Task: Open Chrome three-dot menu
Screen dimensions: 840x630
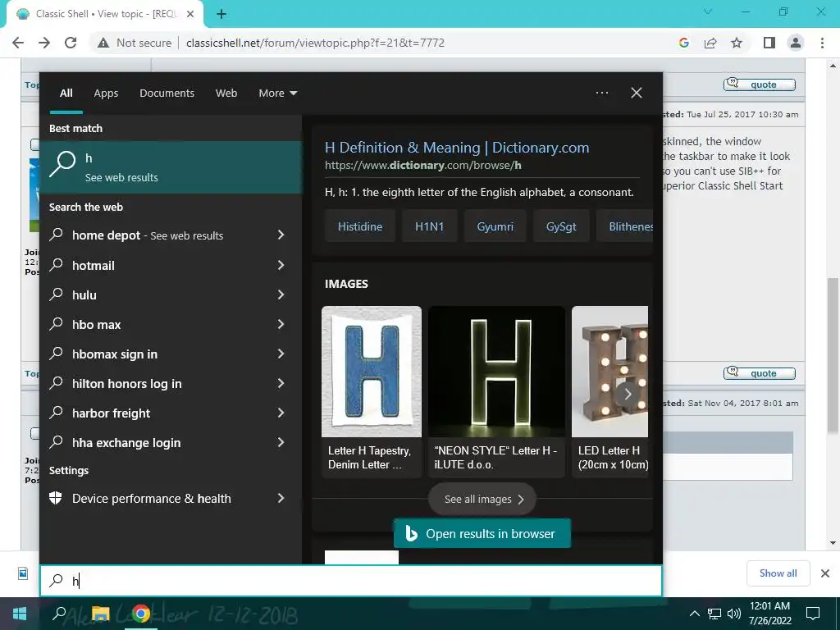Action: pyautogui.click(x=822, y=43)
